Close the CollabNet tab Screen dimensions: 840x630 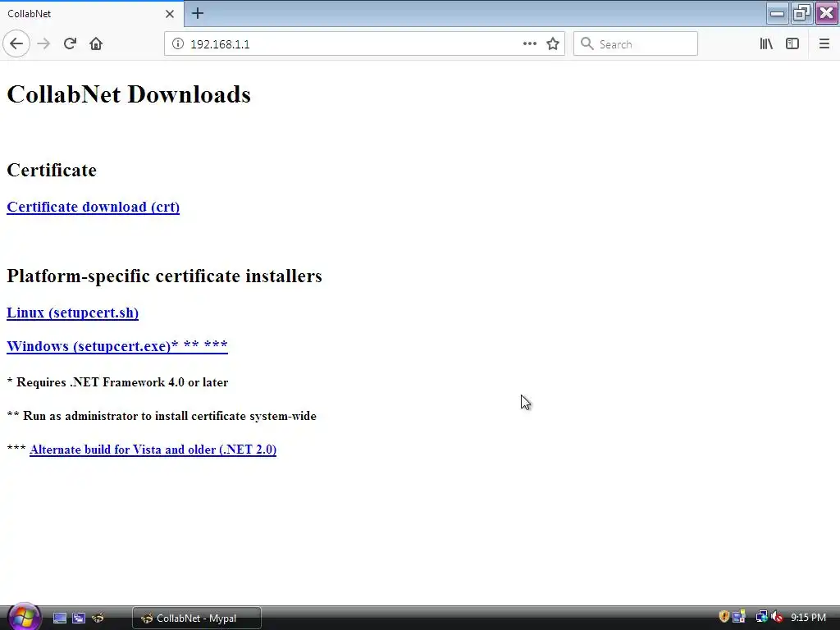coord(169,14)
